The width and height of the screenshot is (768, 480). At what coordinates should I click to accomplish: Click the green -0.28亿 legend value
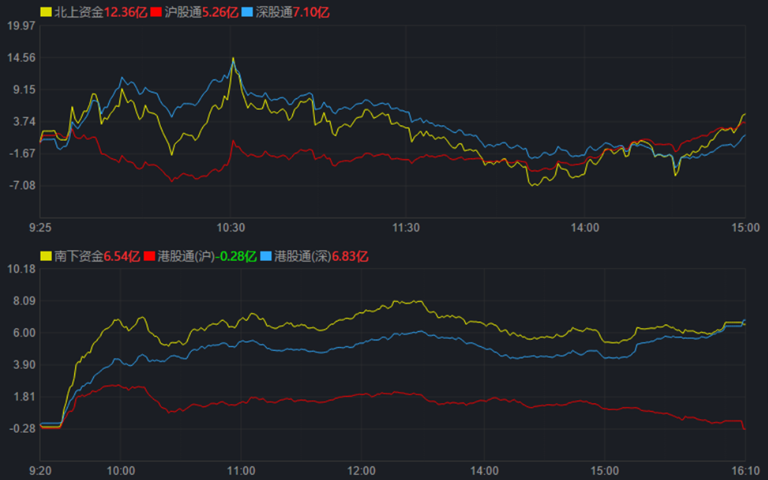[x=236, y=256]
